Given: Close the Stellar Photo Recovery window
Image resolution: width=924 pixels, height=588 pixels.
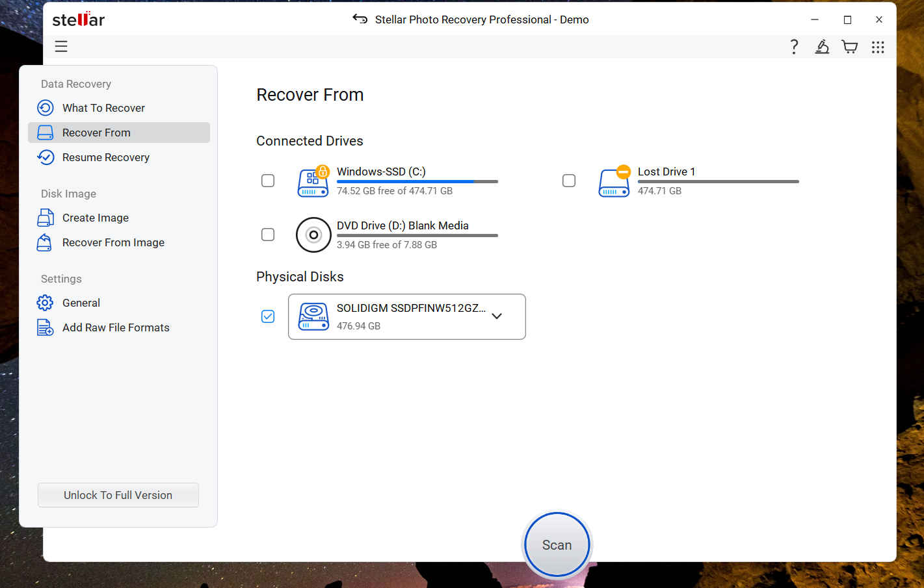Looking at the screenshot, I should pyautogui.click(x=879, y=19).
